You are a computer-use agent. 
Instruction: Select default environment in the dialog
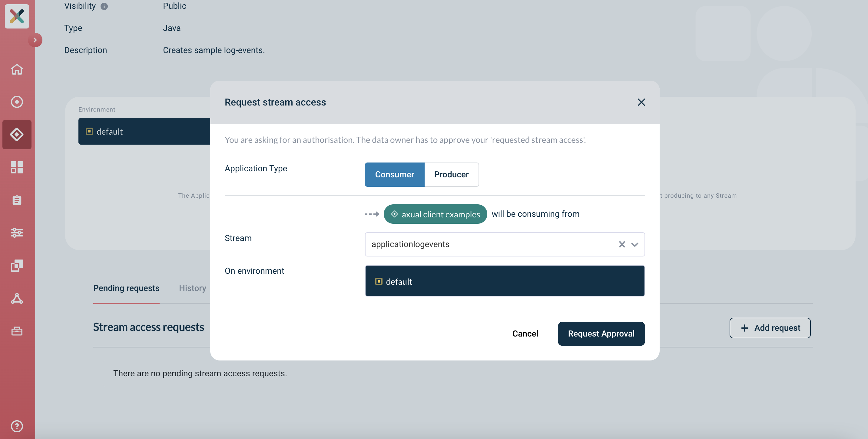point(505,281)
